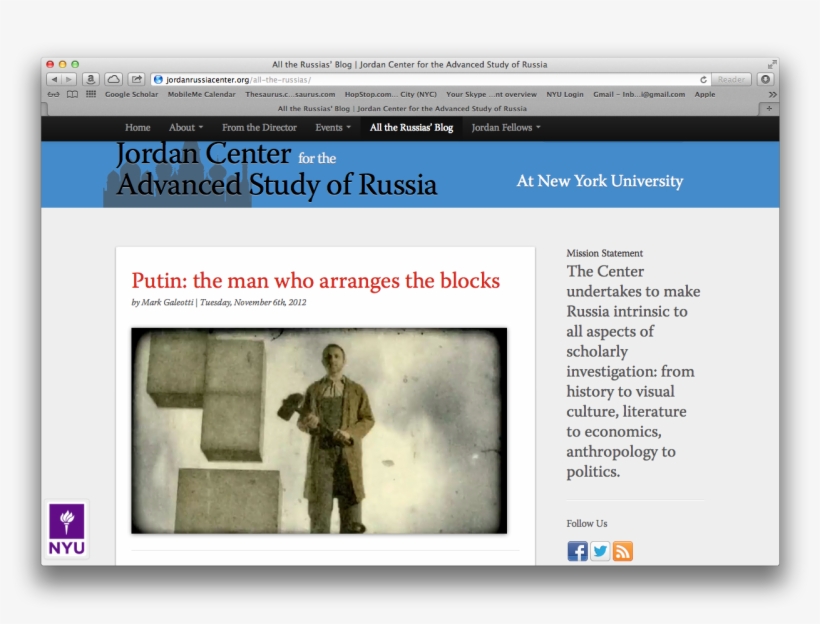Click the Jordan Center site title banner
Image resolution: width=820 pixels, height=624 pixels.
click(x=276, y=170)
